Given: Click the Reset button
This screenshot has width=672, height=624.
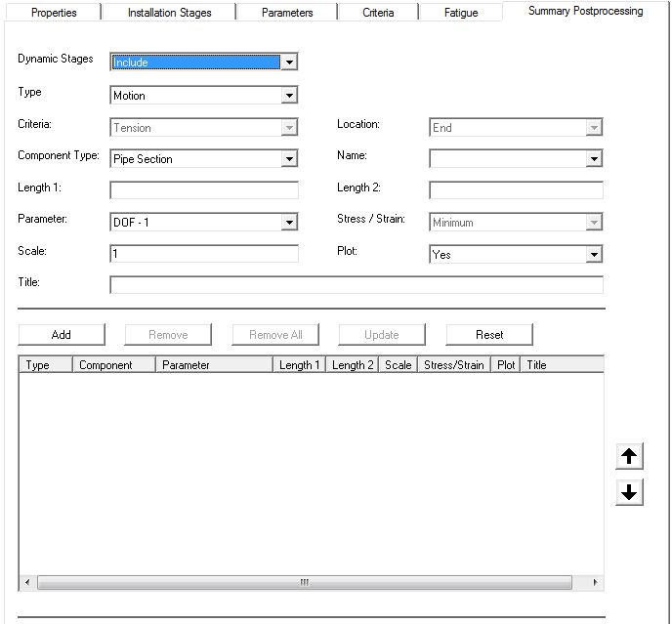Looking at the screenshot, I should [x=489, y=335].
